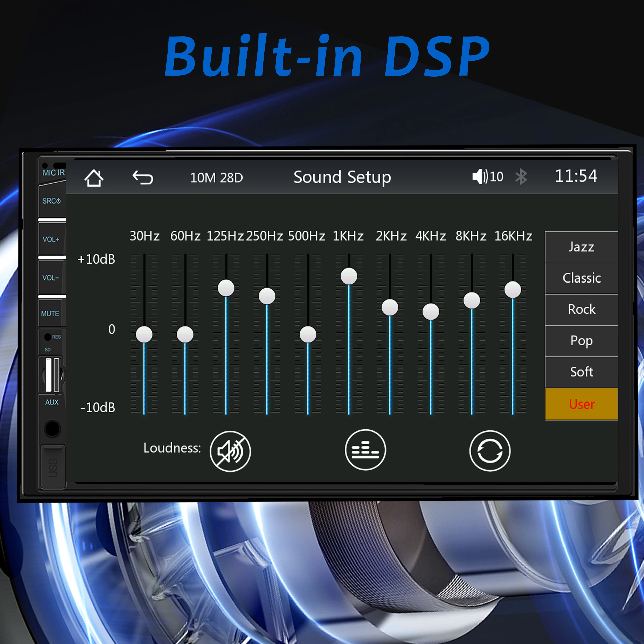644x644 pixels.
Task: Click the VOL+ side button
Action: 52,239
